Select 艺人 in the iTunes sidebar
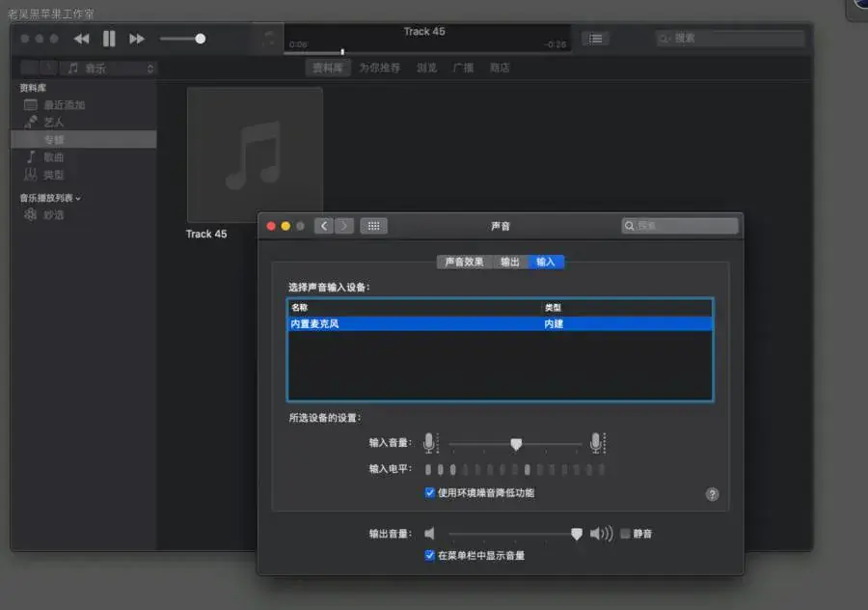 tap(83, 122)
